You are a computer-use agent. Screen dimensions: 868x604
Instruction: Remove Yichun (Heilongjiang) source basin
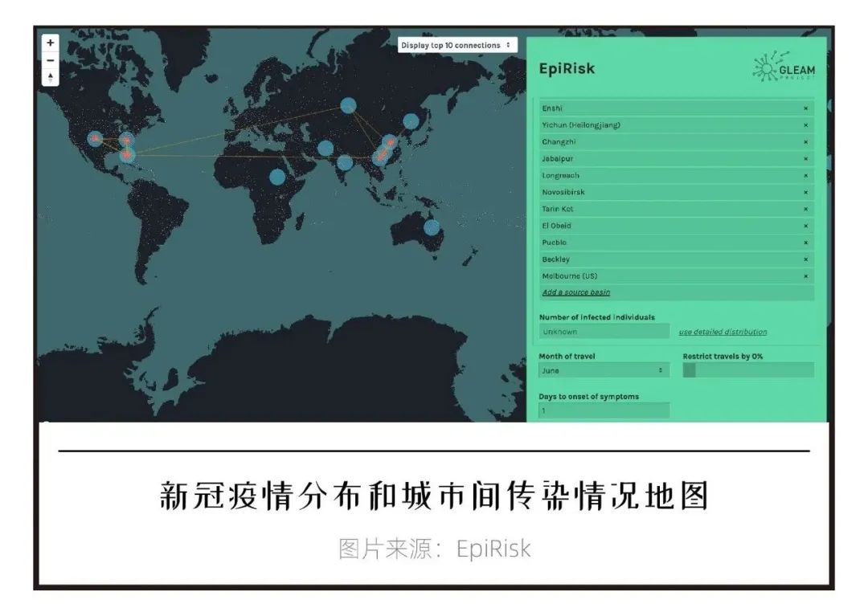coord(805,125)
